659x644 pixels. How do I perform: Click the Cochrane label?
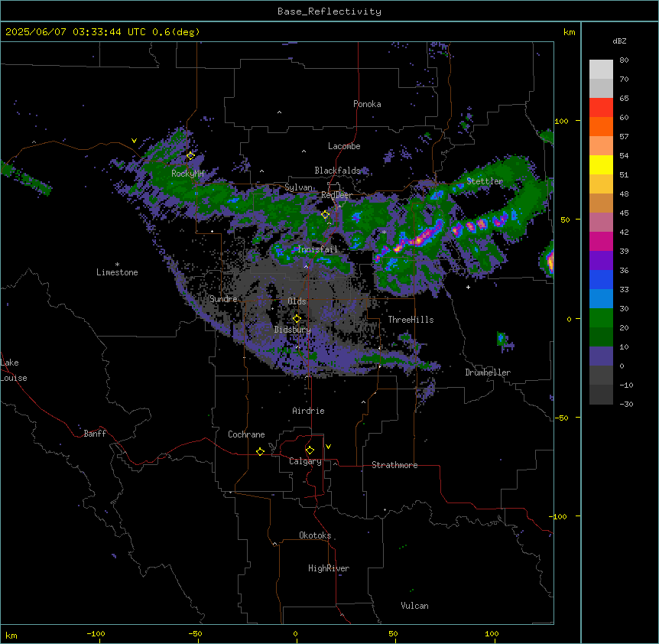pyautogui.click(x=246, y=434)
